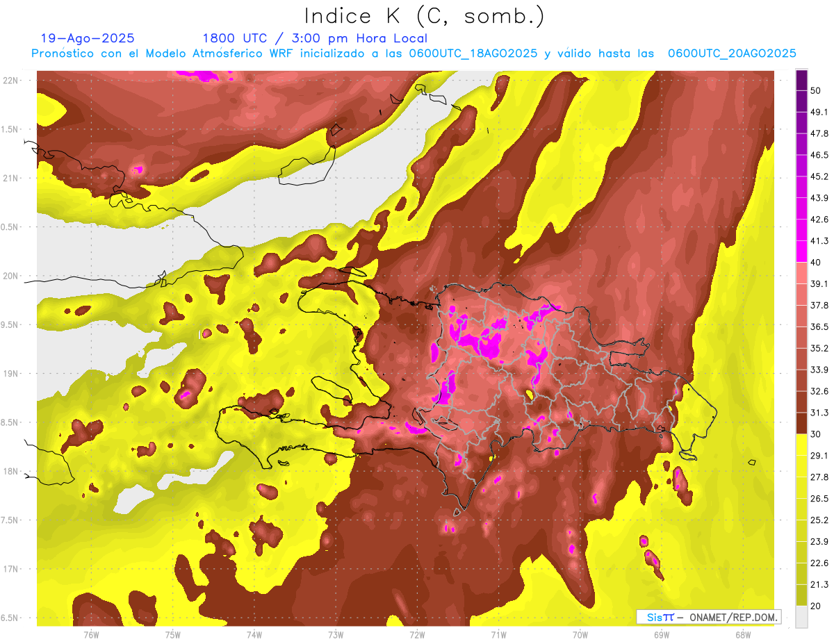
Task: Click the colorbar value "49.1"
Action: tap(819, 112)
